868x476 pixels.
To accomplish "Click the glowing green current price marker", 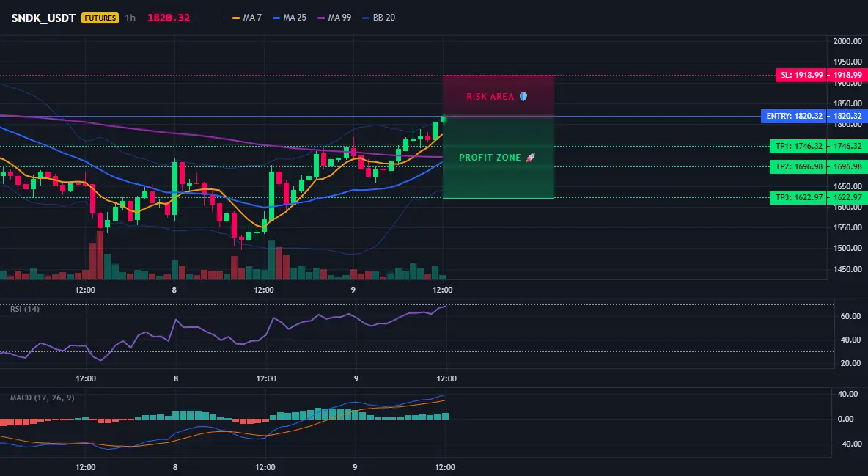I will click(x=443, y=119).
